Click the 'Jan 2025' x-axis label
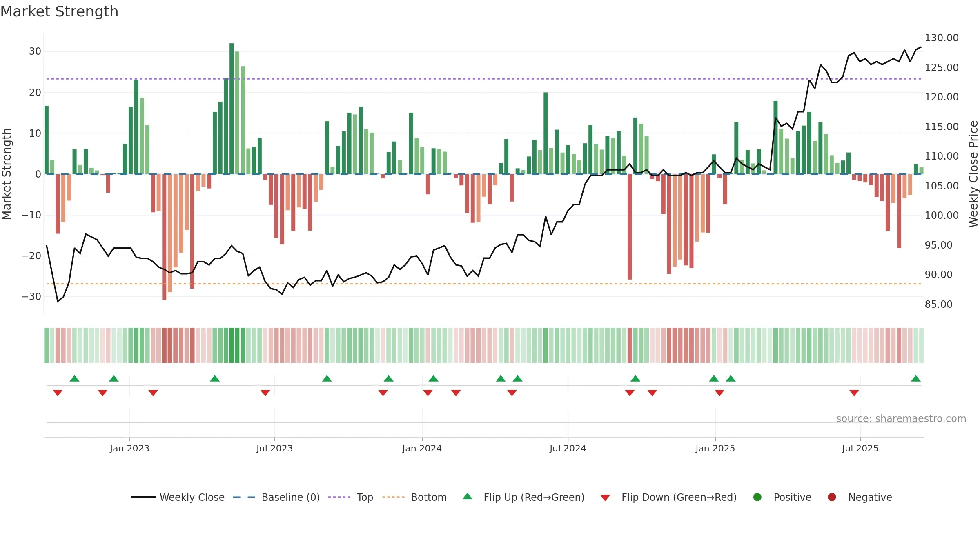 [x=715, y=448]
